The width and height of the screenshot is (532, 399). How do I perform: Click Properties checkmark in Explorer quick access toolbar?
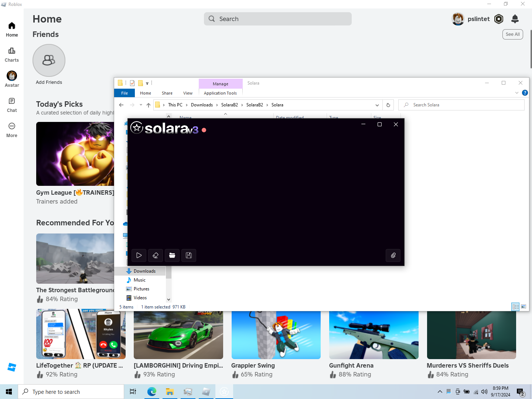click(x=132, y=83)
